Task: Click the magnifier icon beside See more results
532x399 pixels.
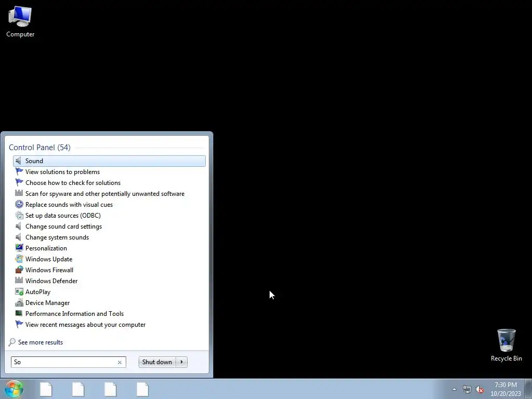Action: [x=12, y=342]
